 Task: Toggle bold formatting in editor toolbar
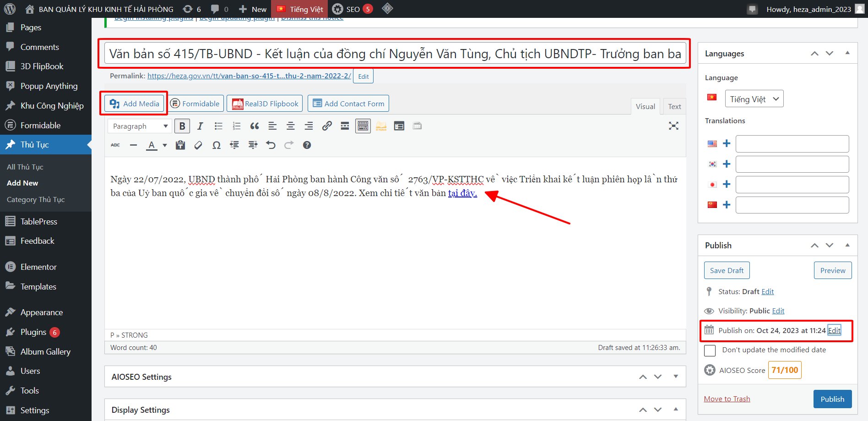coord(182,126)
